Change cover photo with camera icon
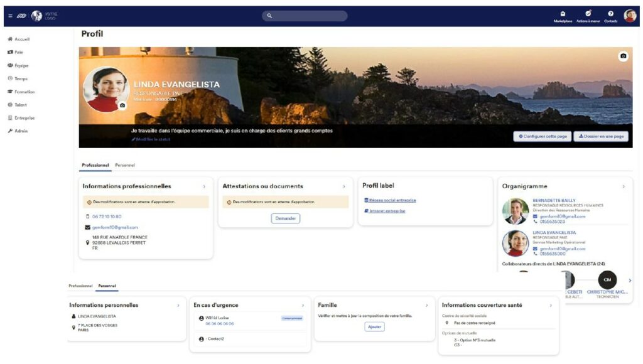This screenshot has height=364, width=643. tap(623, 56)
